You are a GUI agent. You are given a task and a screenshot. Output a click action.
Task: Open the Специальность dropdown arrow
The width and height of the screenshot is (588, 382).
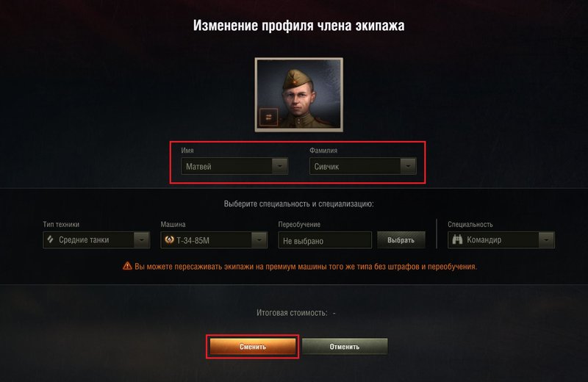pos(546,240)
